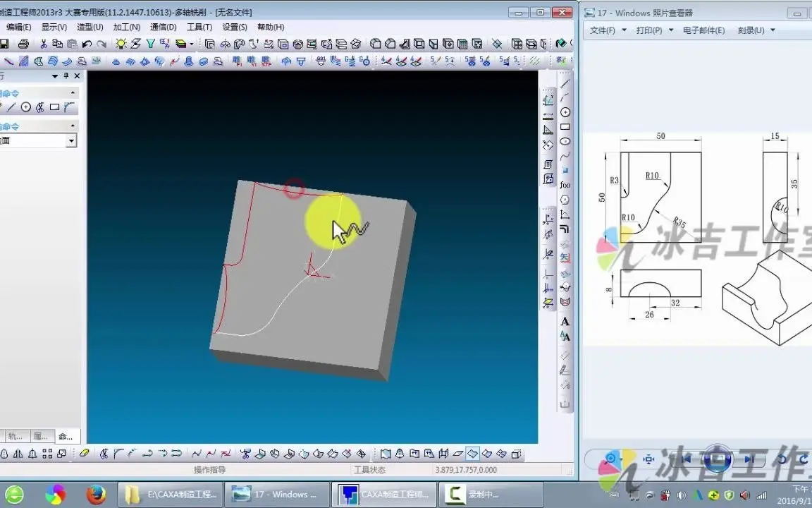
Task: Select the Circle tool in right toolbar
Action: [565, 112]
